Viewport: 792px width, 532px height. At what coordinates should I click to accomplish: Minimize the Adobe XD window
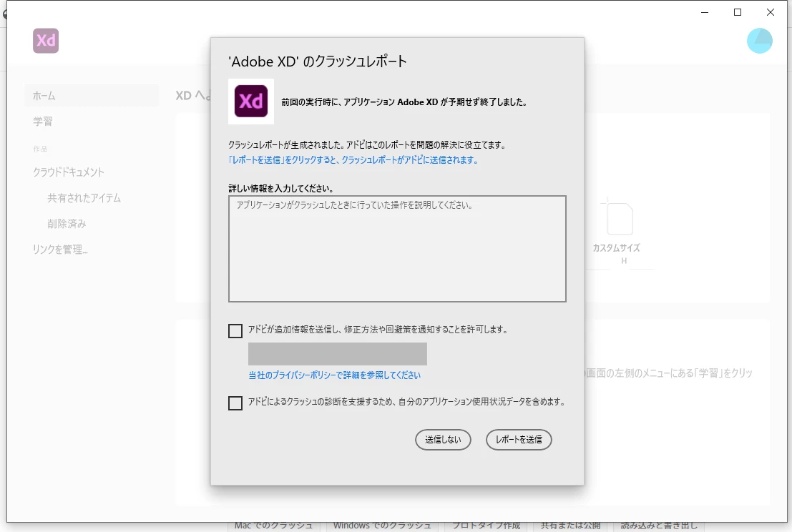point(705,12)
